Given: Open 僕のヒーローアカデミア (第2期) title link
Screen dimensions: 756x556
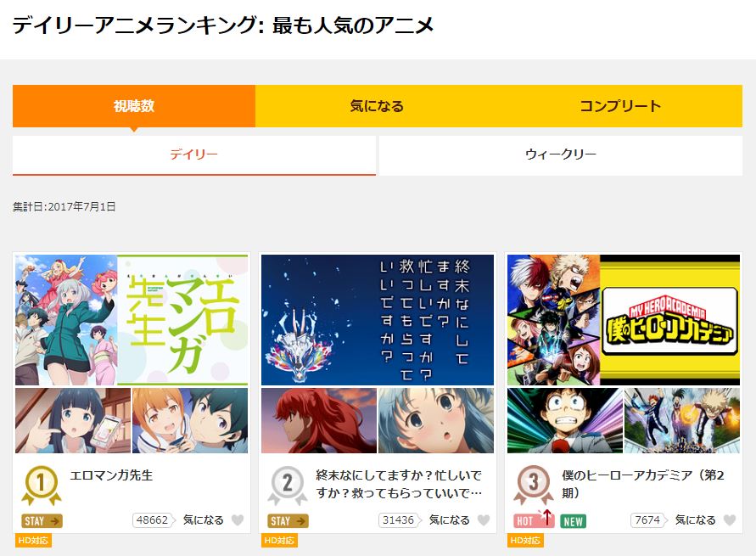Looking at the screenshot, I should point(642,484).
